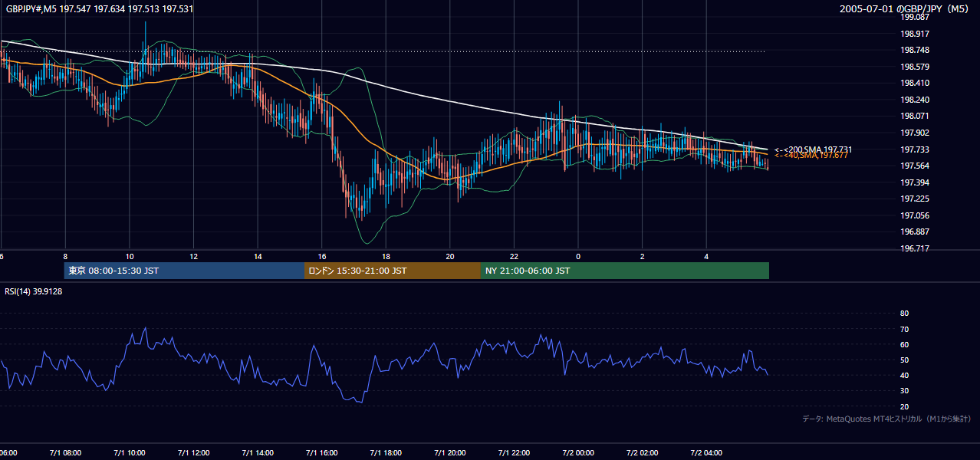This screenshot has width=980, height=460.
Task: Click the 40 SMA 197.677 label
Action: [811, 156]
